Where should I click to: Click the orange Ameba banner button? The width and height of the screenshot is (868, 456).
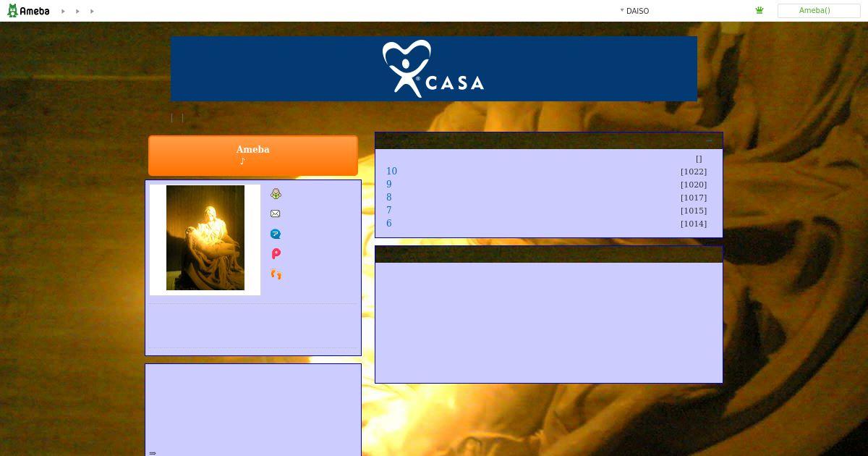(x=253, y=155)
